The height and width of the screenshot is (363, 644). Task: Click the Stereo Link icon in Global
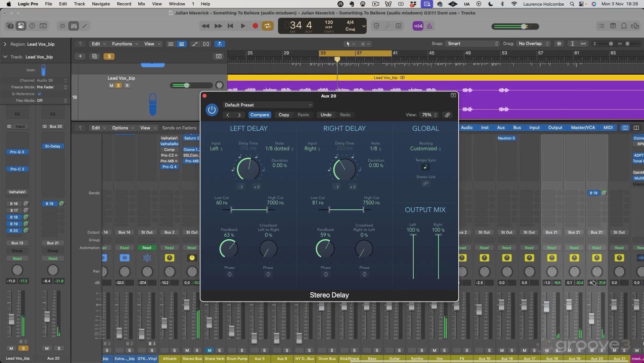click(425, 184)
